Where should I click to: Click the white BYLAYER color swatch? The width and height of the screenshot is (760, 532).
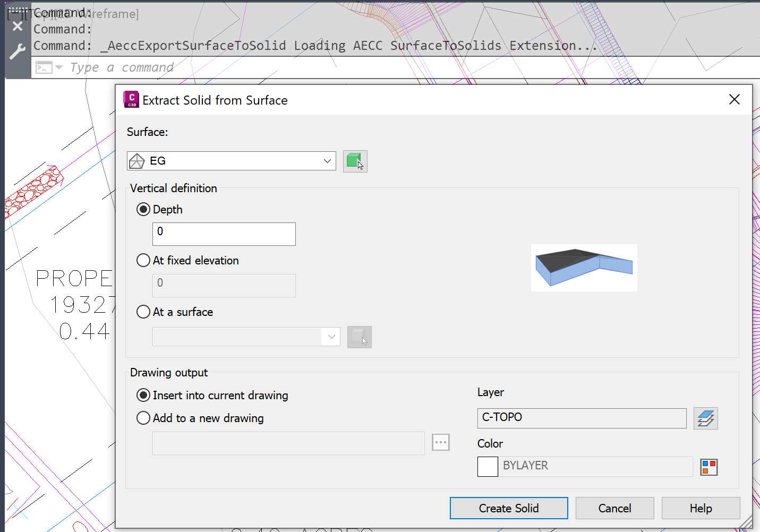point(487,466)
